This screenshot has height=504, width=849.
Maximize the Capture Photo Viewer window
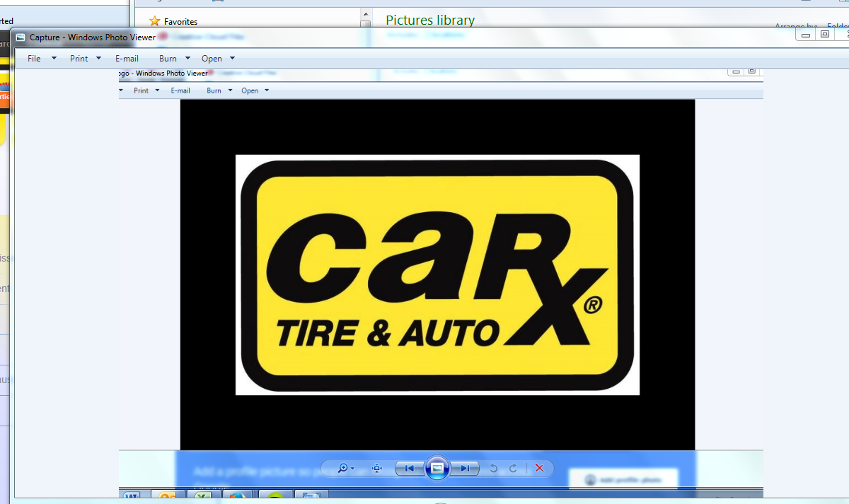(824, 34)
